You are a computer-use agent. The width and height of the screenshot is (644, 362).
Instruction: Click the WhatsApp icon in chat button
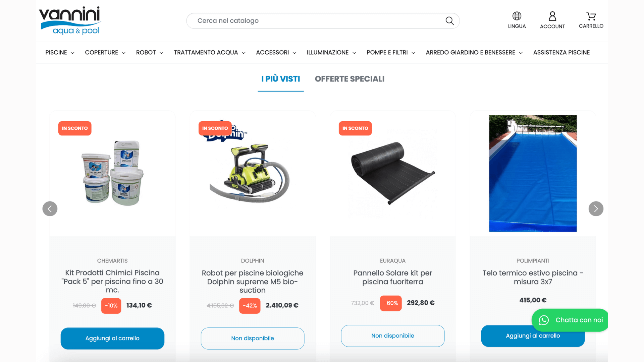544,320
